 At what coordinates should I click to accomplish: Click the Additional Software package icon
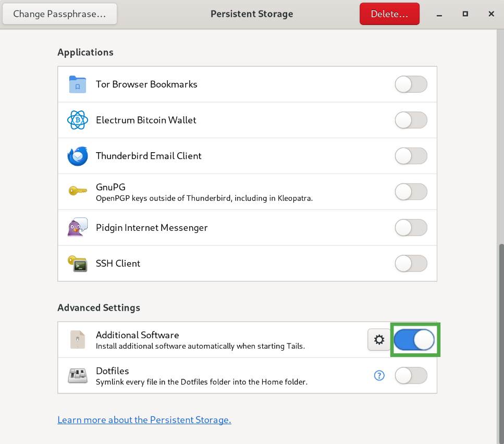78,340
